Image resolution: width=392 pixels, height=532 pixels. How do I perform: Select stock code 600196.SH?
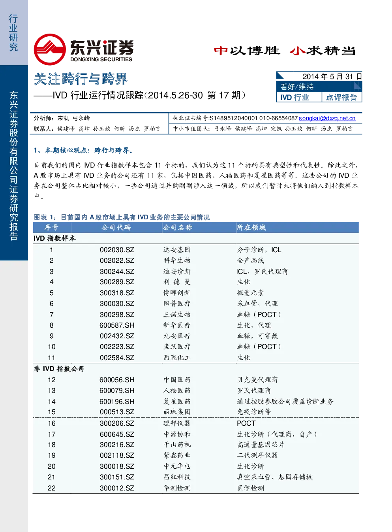click(117, 402)
